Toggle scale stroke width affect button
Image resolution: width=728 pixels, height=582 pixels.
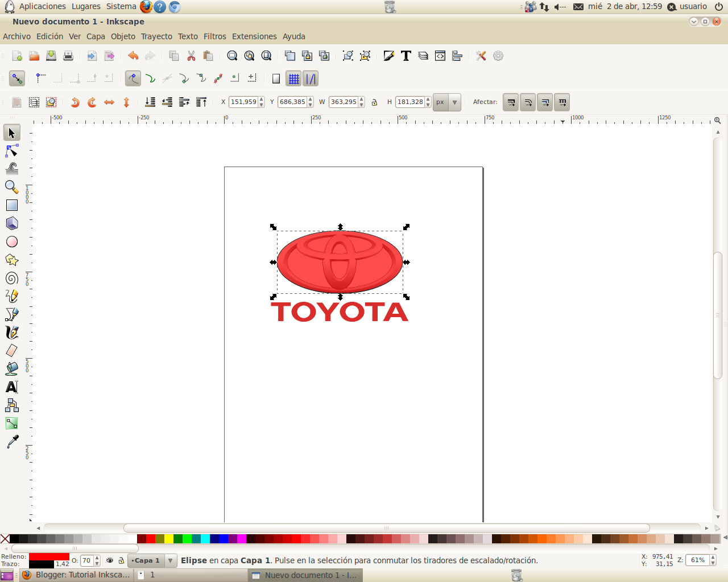coord(511,102)
